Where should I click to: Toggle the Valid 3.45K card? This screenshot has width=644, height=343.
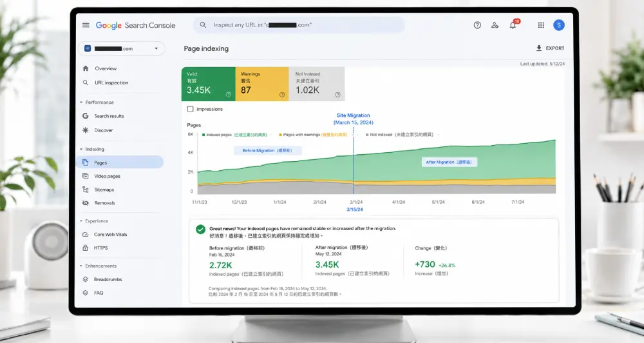[209, 84]
